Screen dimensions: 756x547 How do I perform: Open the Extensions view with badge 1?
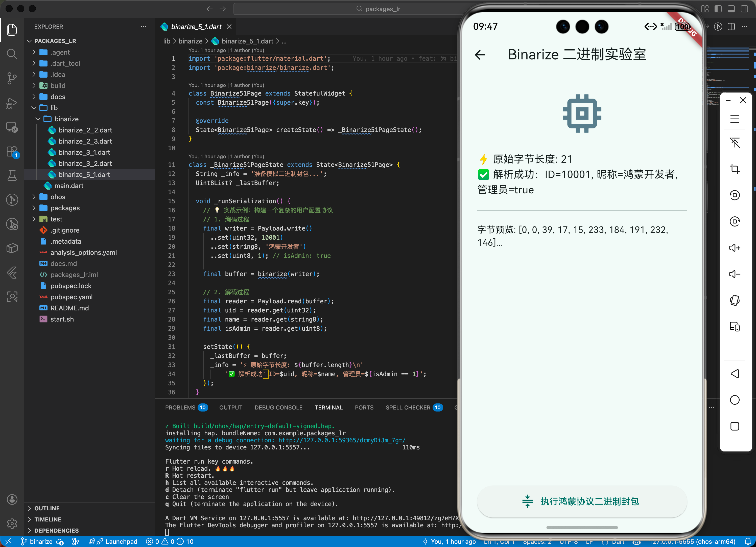coord(12,152)
